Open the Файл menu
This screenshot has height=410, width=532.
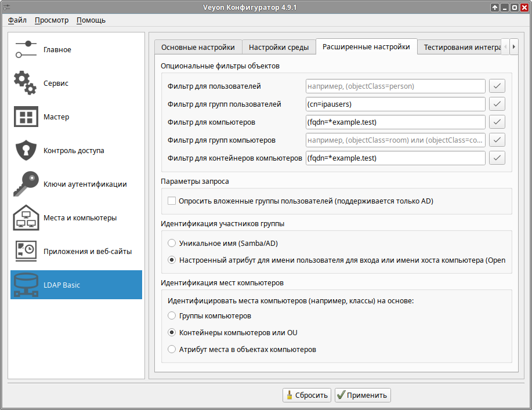coord(17,20)
